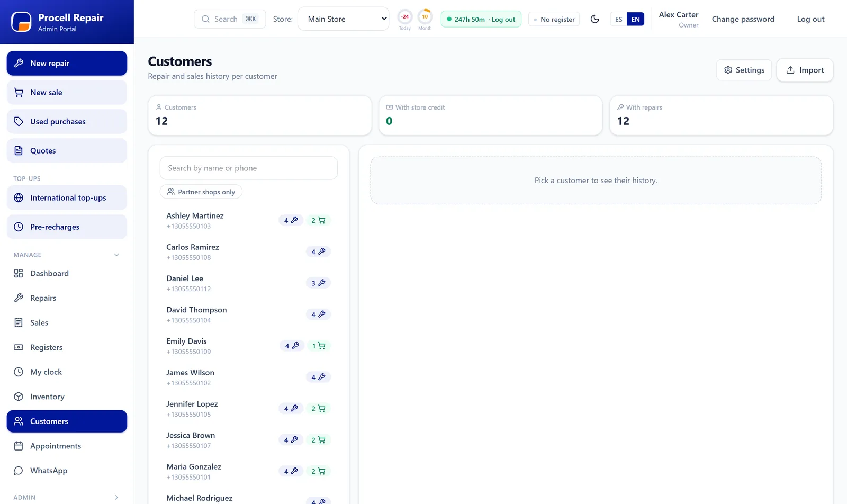The height and width of the screenshot is (504, 847).
Task: Click the Repairs wrench icon in sidebar
Action: (19, 298)
